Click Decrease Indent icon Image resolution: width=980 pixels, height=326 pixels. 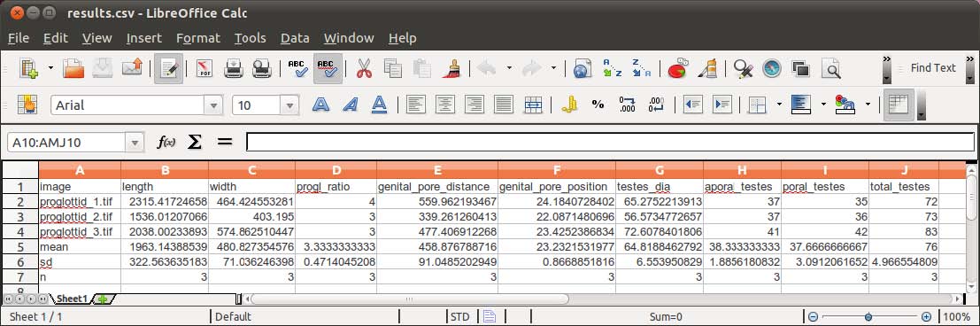(x=692, y=105)
